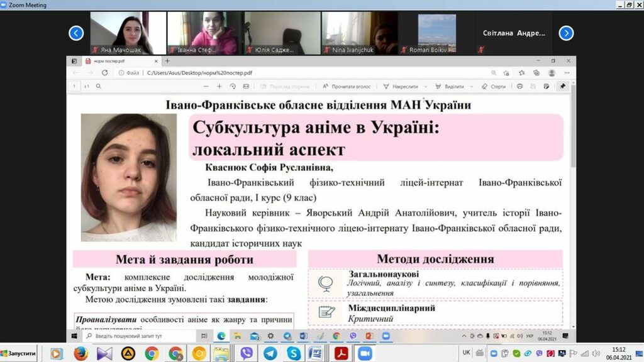Show next Zoom participants with right arrow
Viewport: 644px width, 362px height.
coord(566,33)
